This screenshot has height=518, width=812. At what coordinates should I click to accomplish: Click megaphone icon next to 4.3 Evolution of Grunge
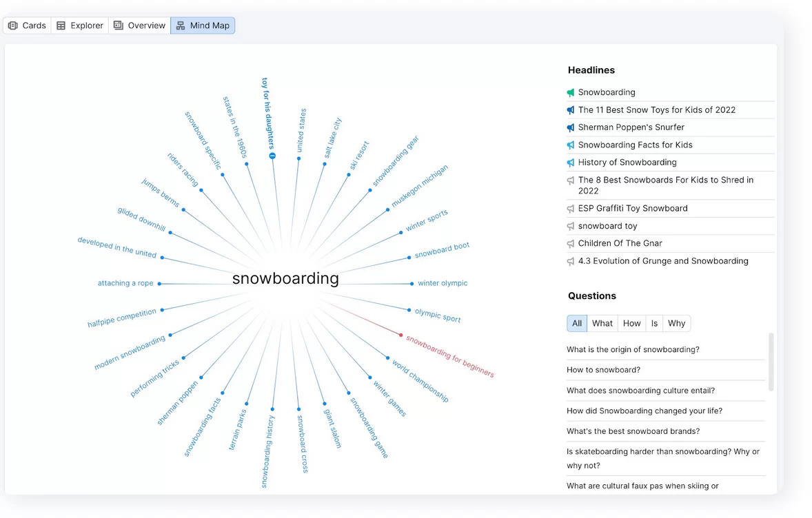[571, 261]
